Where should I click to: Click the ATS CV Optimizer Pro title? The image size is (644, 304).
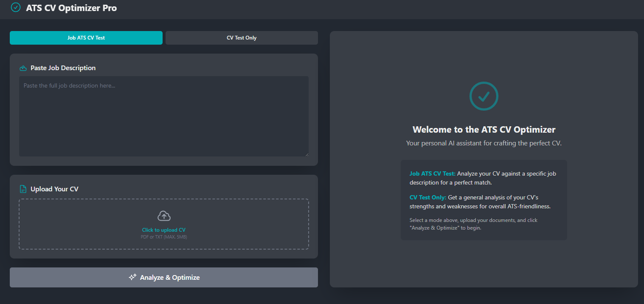click(x=71, y=8)
